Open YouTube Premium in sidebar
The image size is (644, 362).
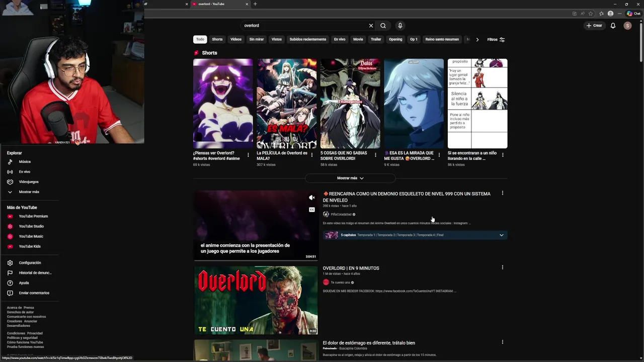(33, 216)
